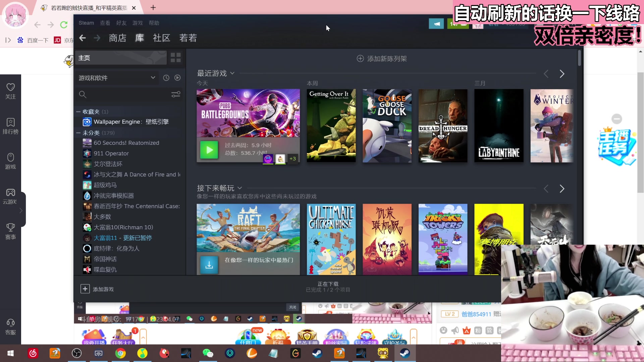
Task: Launch PUBG Battlegrounds with the green play button
Action: pos(209,150)
